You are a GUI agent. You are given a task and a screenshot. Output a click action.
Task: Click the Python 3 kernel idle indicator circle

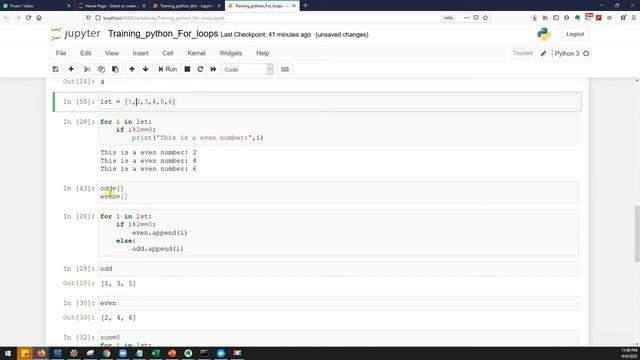coord(586,53)
